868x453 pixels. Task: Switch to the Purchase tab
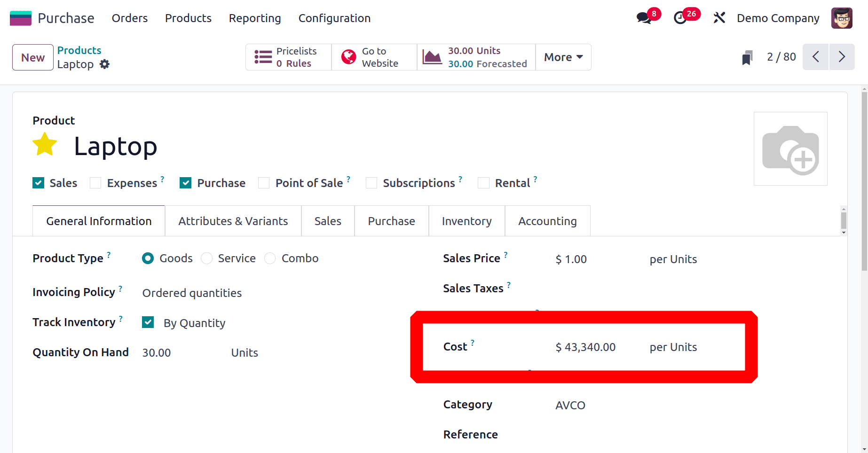391,221
